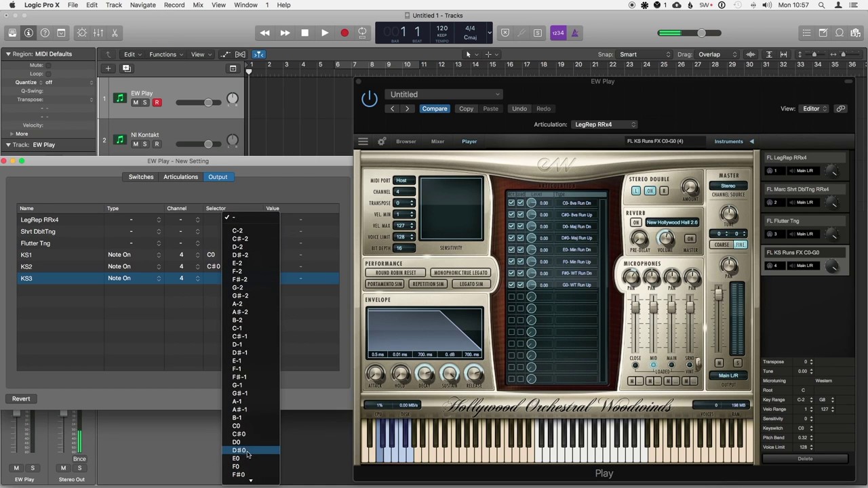
Task: Open EW Play settings gear icon
Action: tap(382, 141)
